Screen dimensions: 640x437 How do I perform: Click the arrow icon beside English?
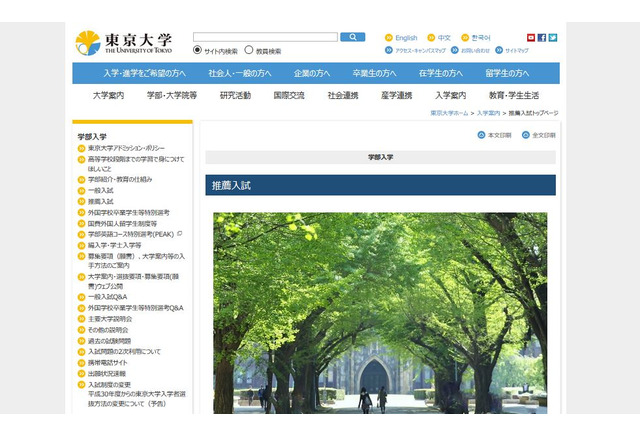click(389, 38)
